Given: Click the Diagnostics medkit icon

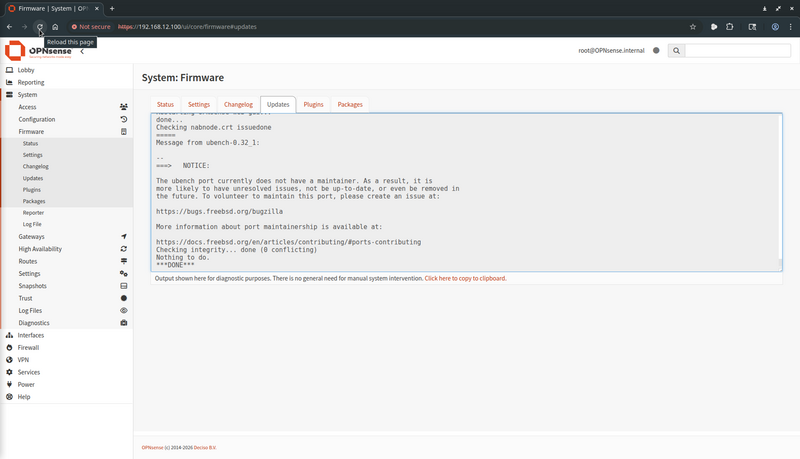Looking at the screenshot, I should [123, 323].
